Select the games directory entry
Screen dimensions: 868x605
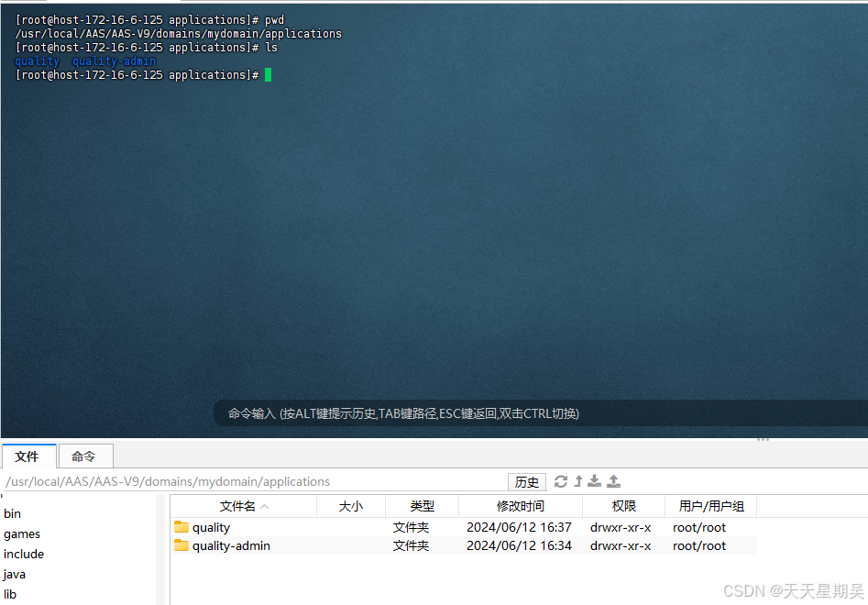tap(21, 533)
